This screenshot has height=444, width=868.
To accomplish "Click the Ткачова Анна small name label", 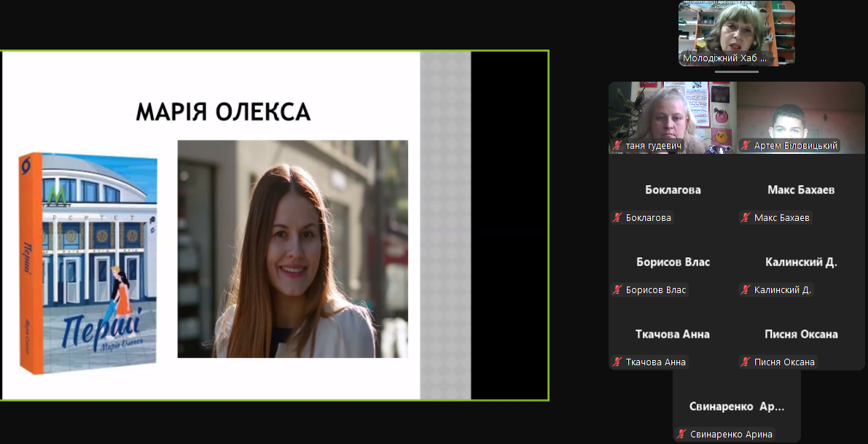I will point(655,362).
